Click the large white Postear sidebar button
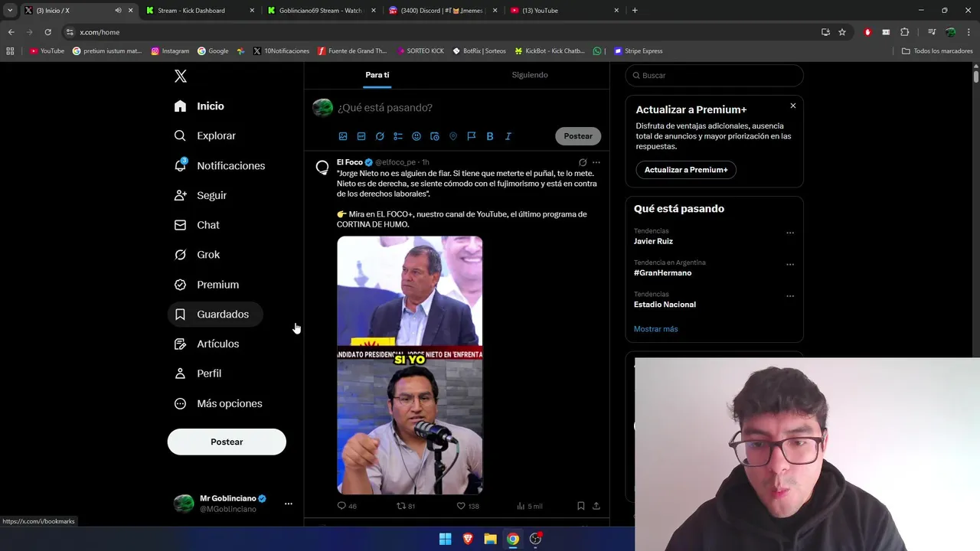 click(x=227, y=442)
